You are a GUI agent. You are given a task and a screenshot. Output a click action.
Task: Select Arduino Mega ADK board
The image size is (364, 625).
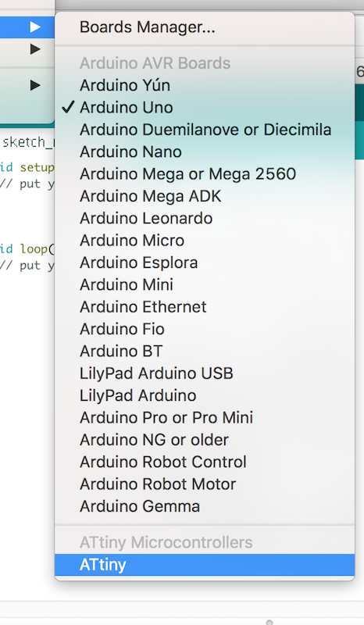coord(205,196)
